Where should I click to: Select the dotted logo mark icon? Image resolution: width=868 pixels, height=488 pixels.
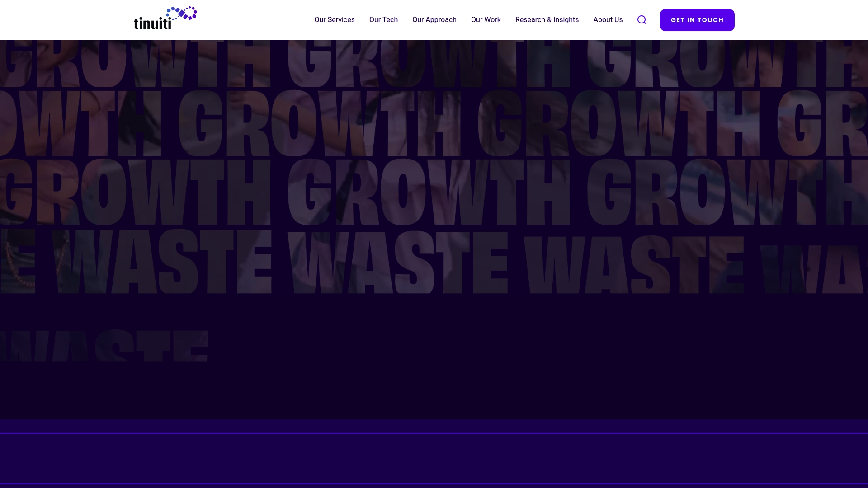tap(181, 11)
